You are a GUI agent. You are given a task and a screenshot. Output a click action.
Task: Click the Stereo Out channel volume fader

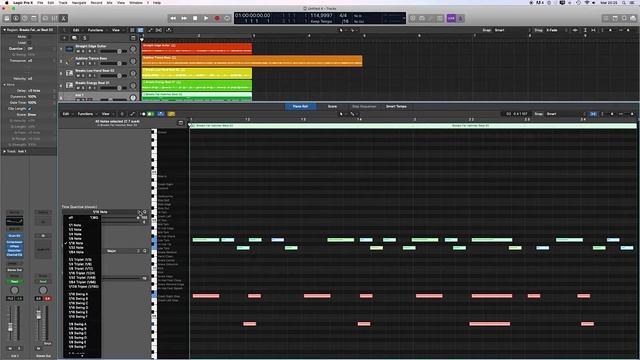tap(39, 316)
